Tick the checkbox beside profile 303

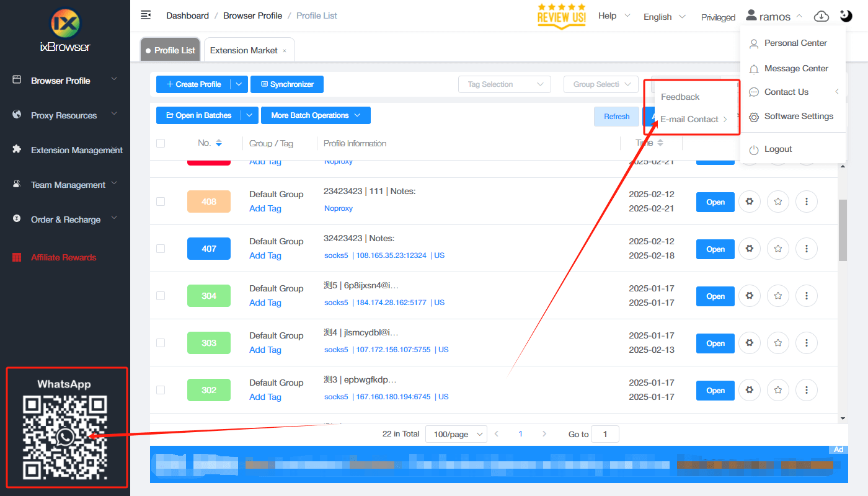pos(161,343)
